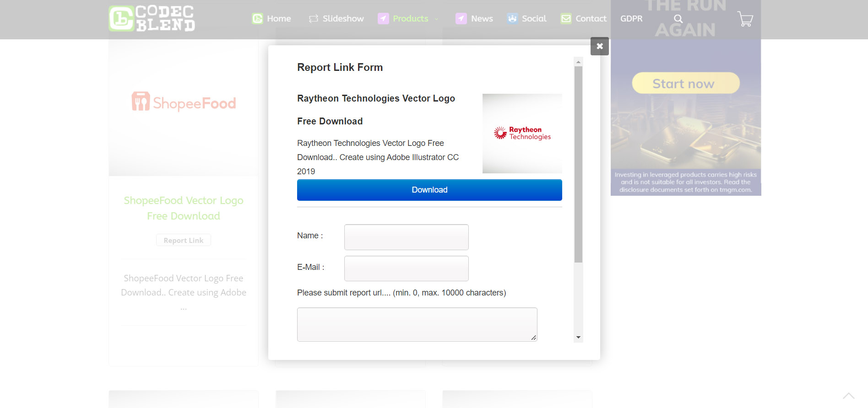Click the back-to-top arrow icon

click(848, 396)
